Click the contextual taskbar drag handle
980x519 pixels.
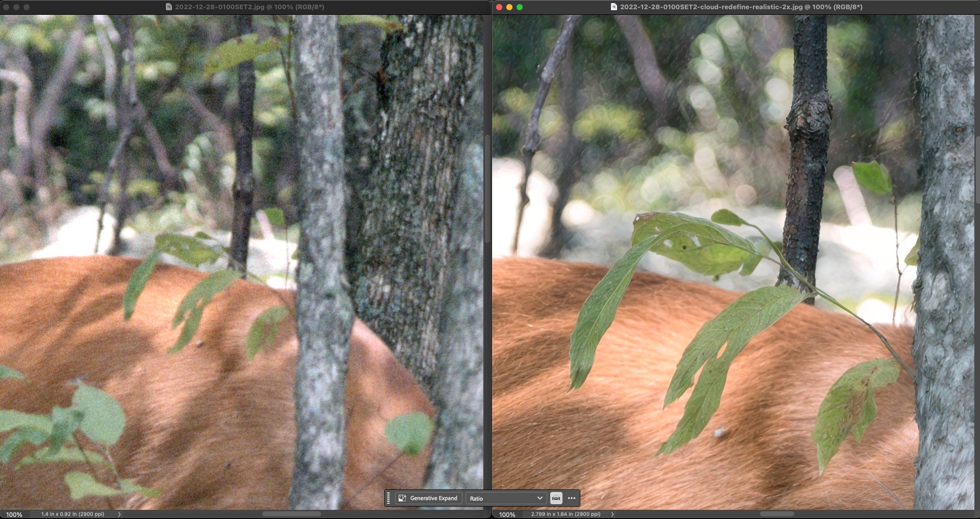tap(389, 498)
